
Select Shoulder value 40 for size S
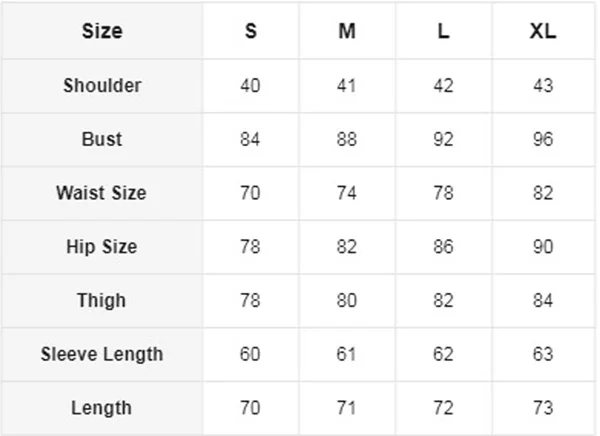[250, 85]
